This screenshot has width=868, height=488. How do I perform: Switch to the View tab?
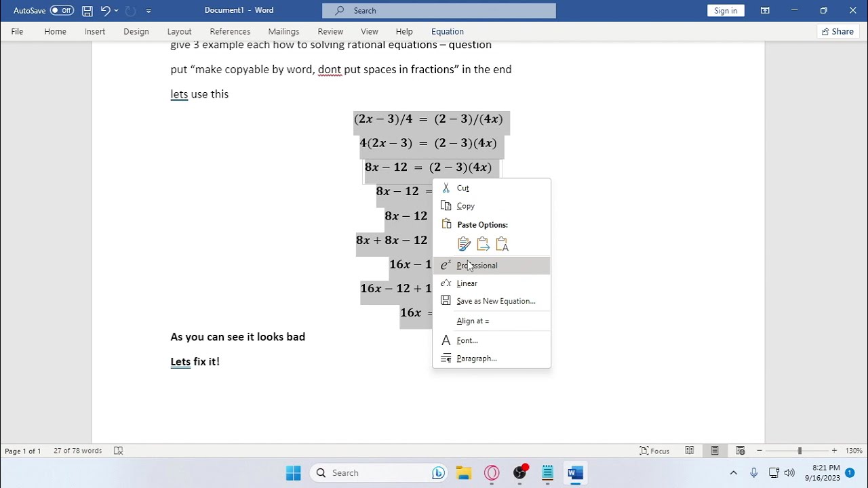[x=370, y=31]
